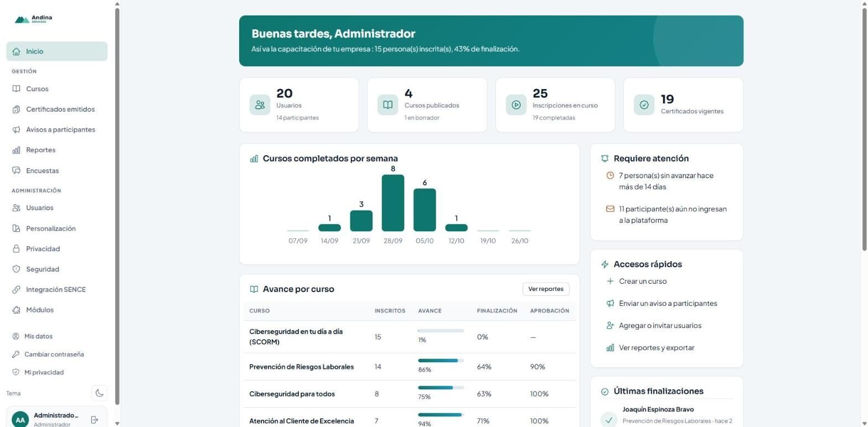Open Avisos a participantes
The width and height of the screenshot is (868, 427).
57,130
